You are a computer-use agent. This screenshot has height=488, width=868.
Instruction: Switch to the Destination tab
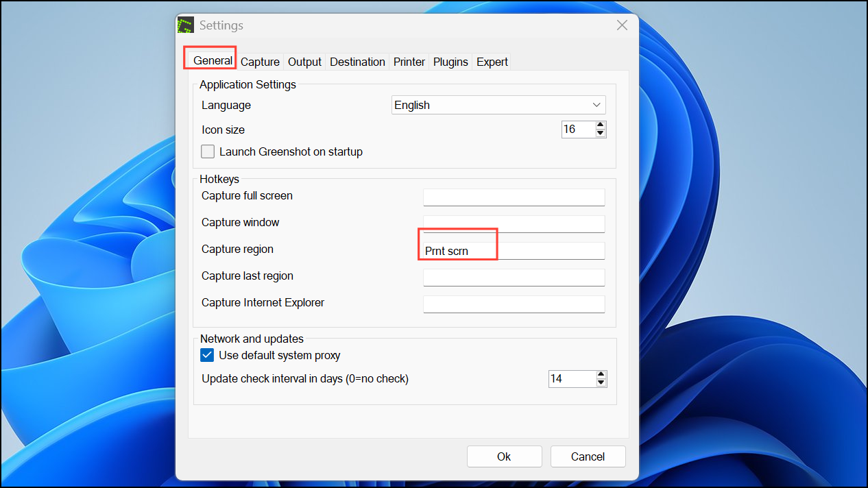pos(357,62)
